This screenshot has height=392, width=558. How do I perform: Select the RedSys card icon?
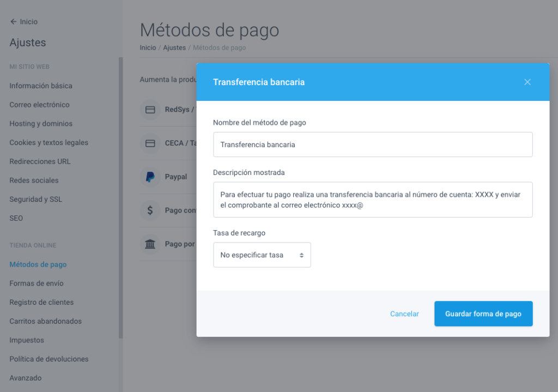(x=150, y=110)
